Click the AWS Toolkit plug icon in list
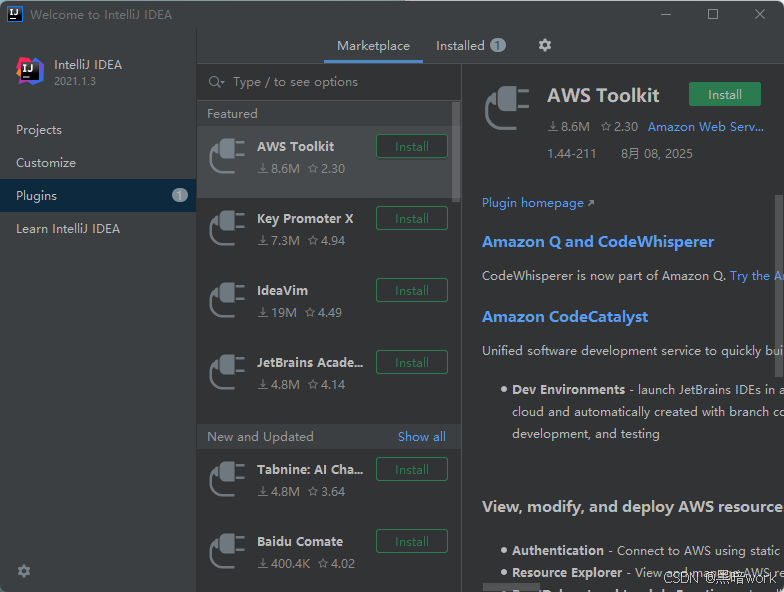784x592 pixels. coord(228,156)
